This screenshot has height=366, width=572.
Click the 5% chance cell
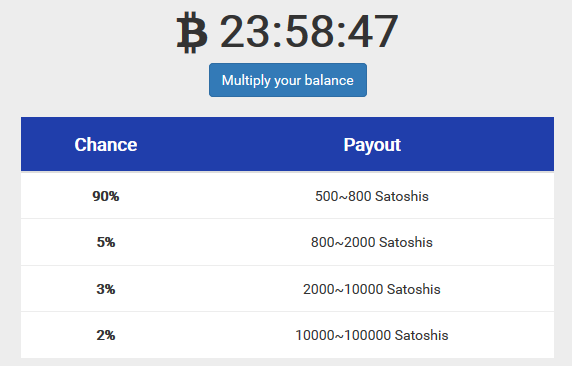[x=106, y=242]
